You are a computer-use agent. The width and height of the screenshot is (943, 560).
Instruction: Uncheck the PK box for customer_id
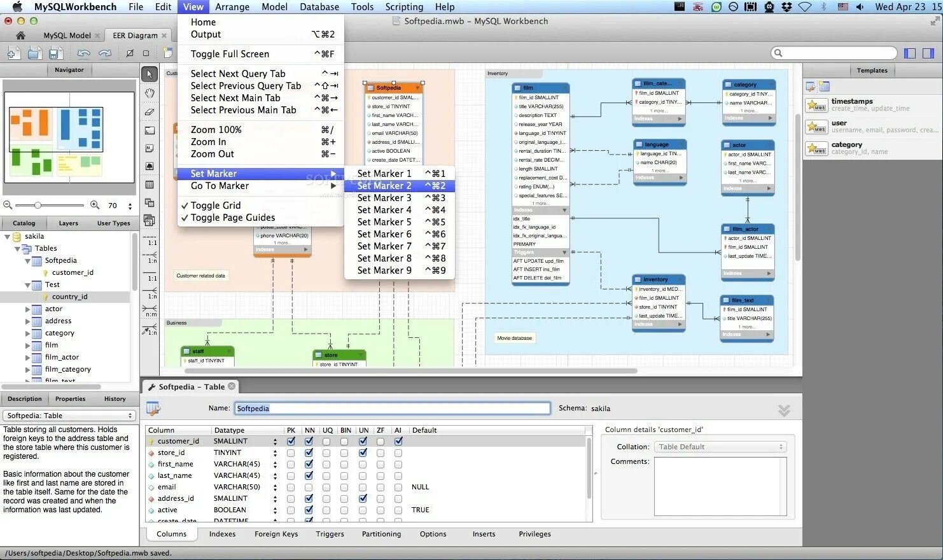[291, 441]
